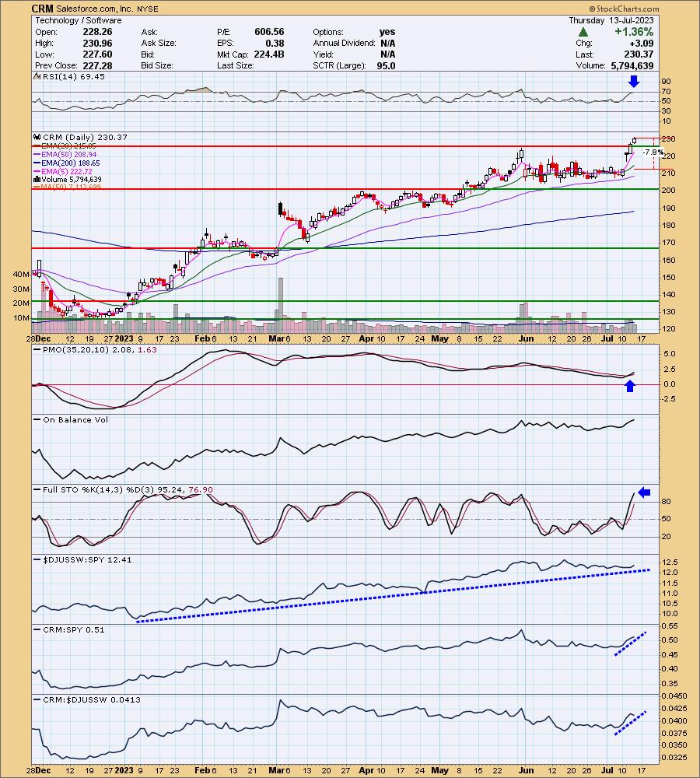Click the Chg value +3.09
Viewport: 700px width, 778px height.
tap(642, 43)
